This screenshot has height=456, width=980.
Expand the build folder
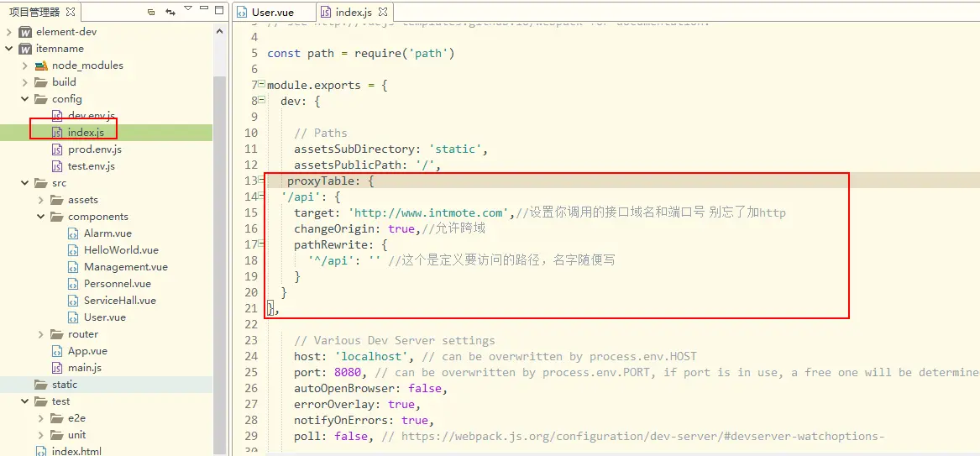(x=25, y=82)
